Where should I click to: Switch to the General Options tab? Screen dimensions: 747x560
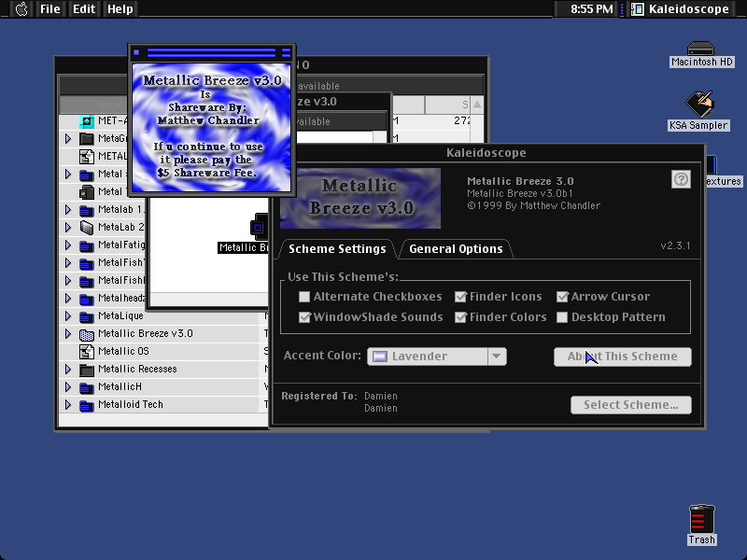coord(456,249)
